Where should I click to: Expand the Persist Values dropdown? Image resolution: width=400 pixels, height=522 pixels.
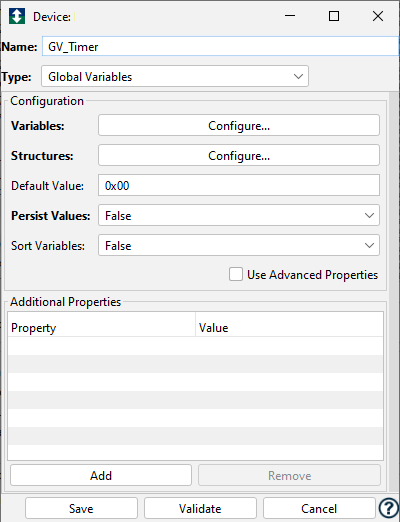(x=239, y=215)
